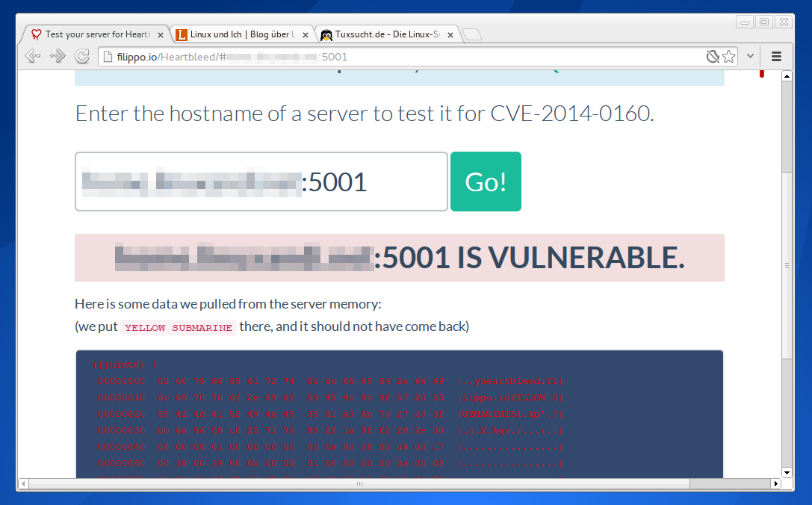
Task: Close the Test your server tab
Action: pos(161,35)
